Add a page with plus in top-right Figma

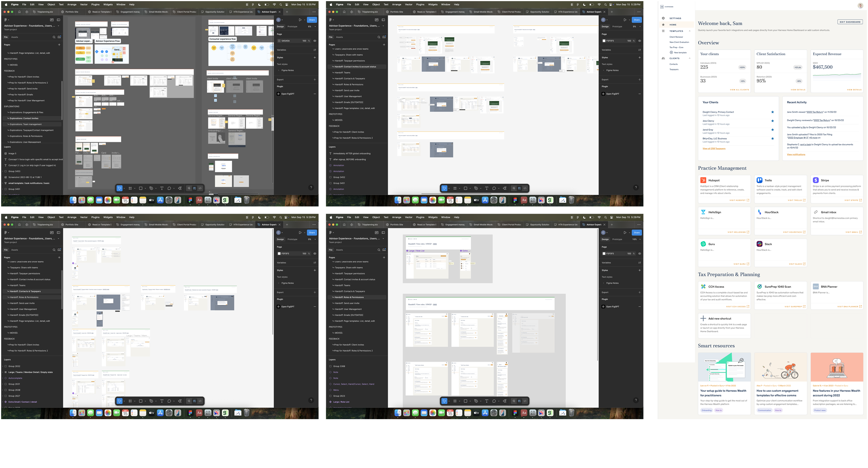384,44
